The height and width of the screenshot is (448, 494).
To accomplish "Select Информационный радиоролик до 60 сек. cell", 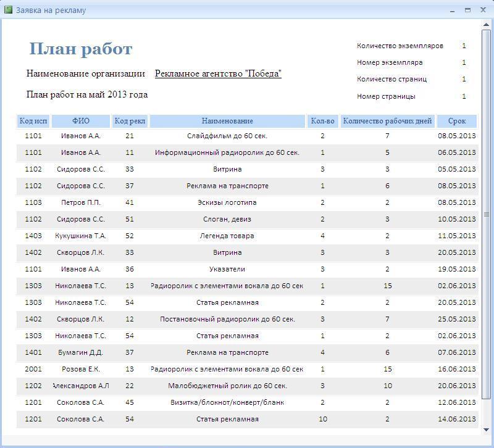I will (x=227, y=152).
